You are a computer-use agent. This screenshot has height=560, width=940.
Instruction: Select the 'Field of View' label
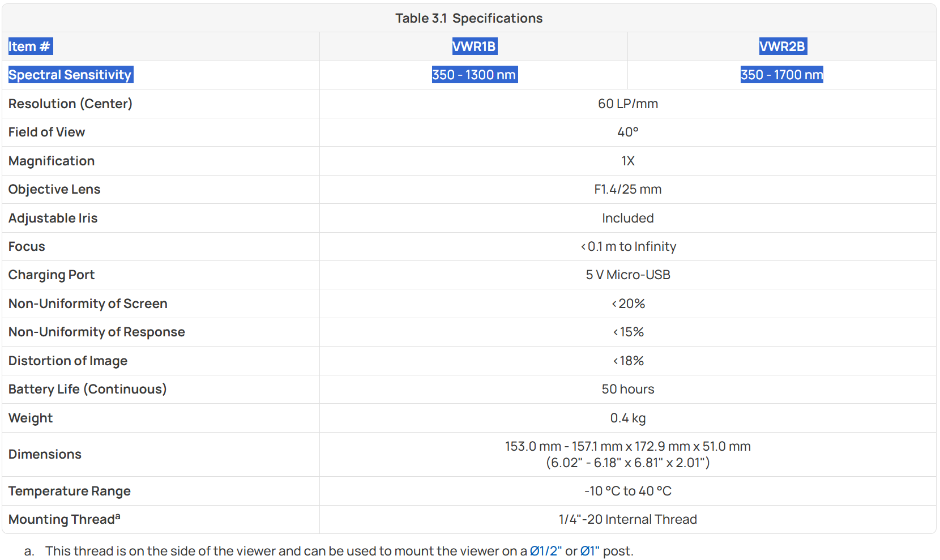[x=46, y=132]
